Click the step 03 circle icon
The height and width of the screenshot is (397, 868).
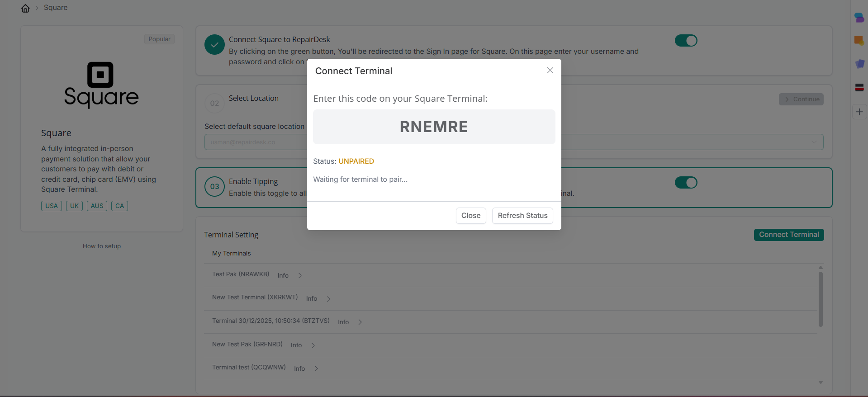tap(214, 187)
